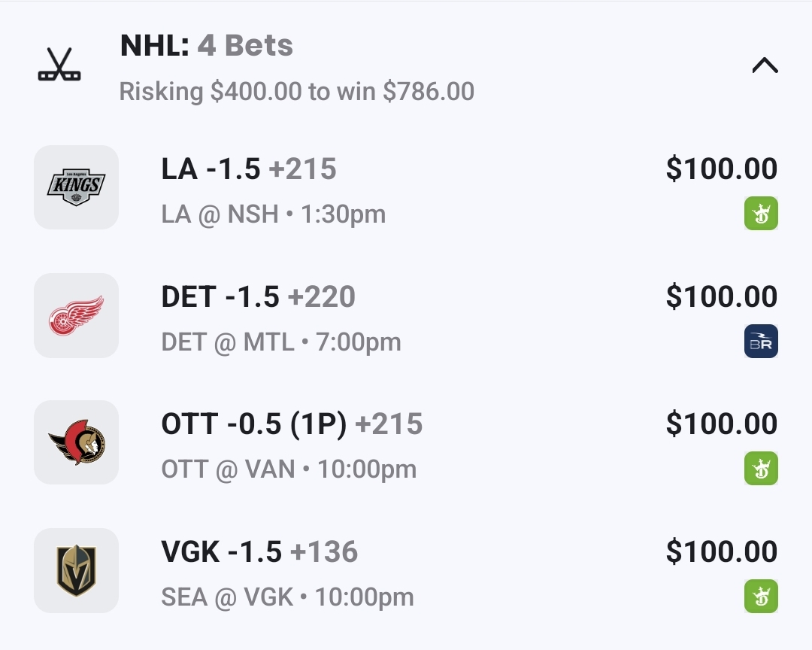Tap DraftKings icon on the LA bet

click(761, 214)
